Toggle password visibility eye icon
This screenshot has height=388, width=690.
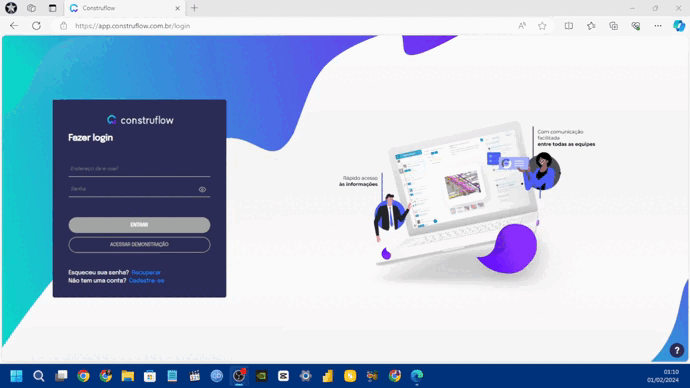[x=202, y=190]
